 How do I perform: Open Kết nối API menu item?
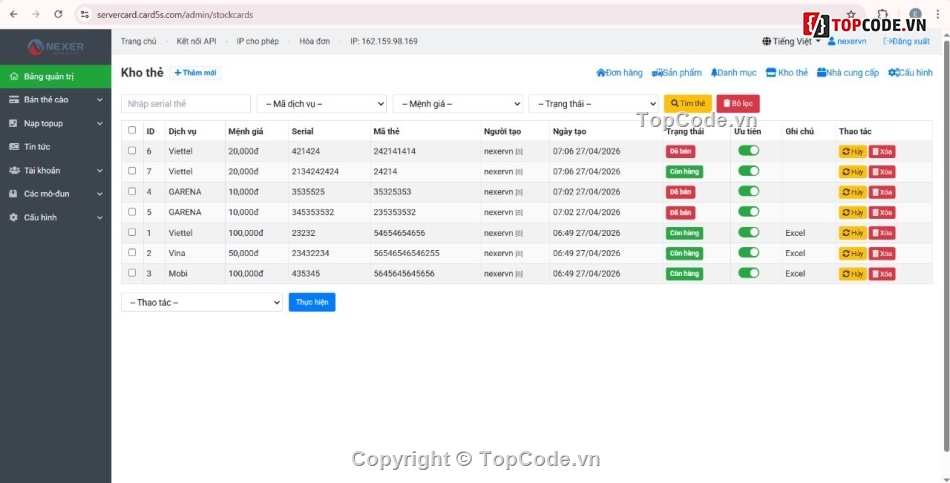pyautogui.click(x=196, y=41)
